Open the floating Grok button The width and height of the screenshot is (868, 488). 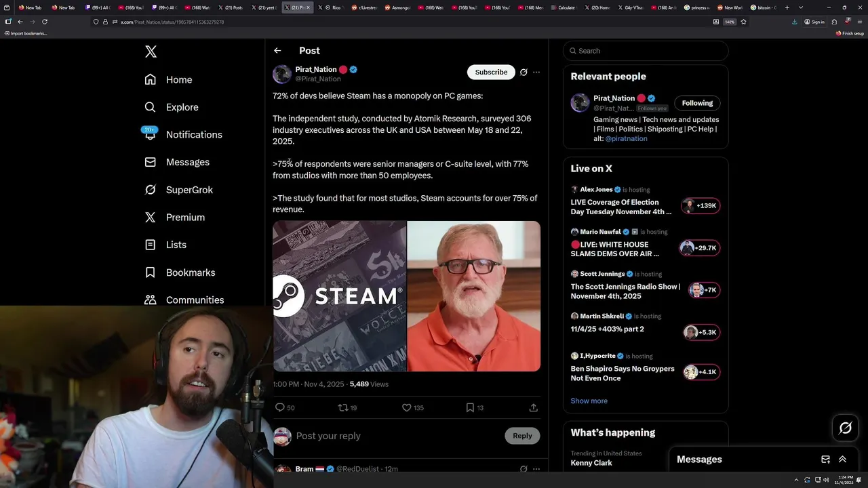click(x=846, y=428)
